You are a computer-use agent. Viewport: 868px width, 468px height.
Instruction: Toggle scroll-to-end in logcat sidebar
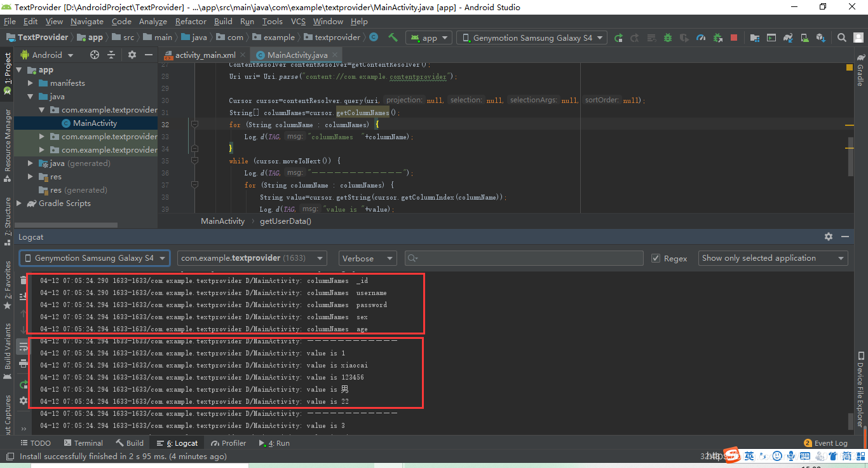[x=24, y=297]
